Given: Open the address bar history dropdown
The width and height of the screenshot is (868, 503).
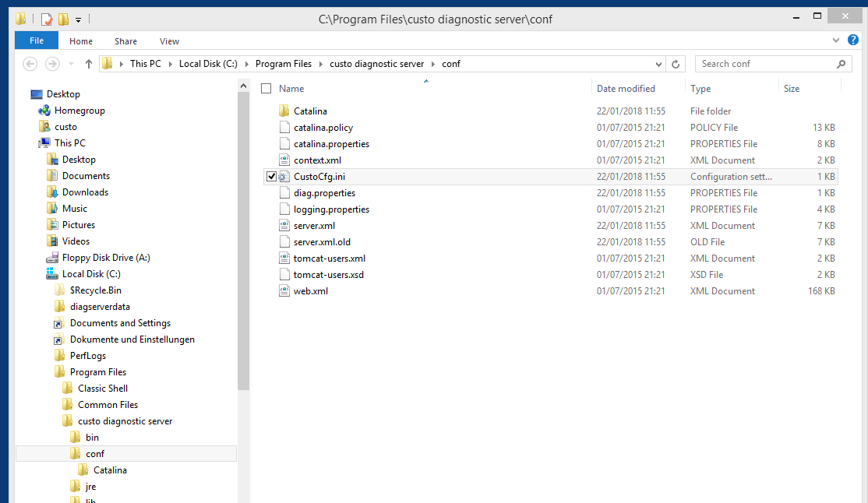Looking at the screenshot, I should 658,64.
